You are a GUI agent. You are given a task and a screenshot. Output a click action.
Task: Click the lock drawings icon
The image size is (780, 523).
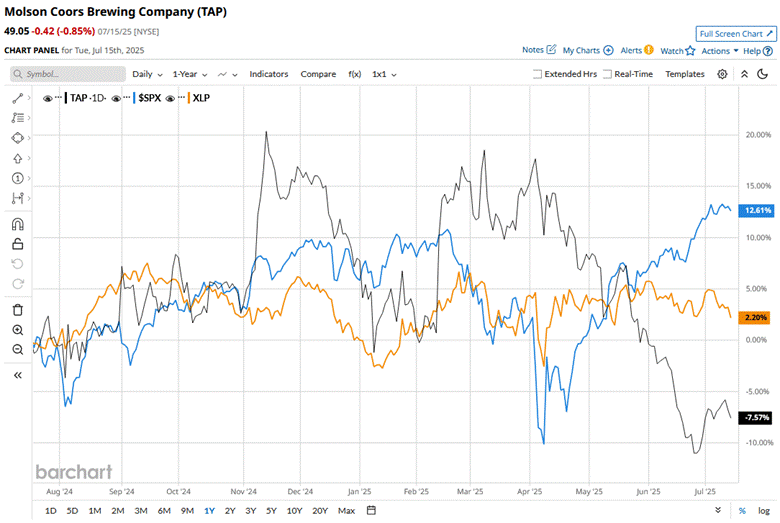point(17,244)
